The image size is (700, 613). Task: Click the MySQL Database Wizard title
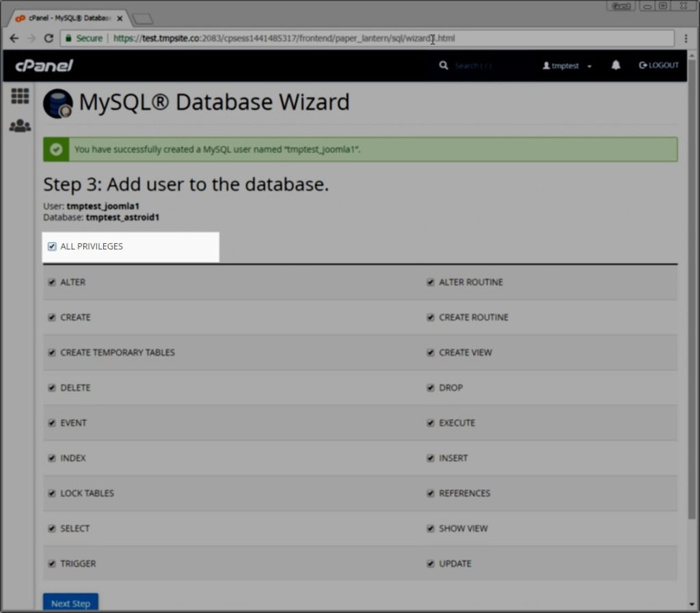click(x=214, y=103)
